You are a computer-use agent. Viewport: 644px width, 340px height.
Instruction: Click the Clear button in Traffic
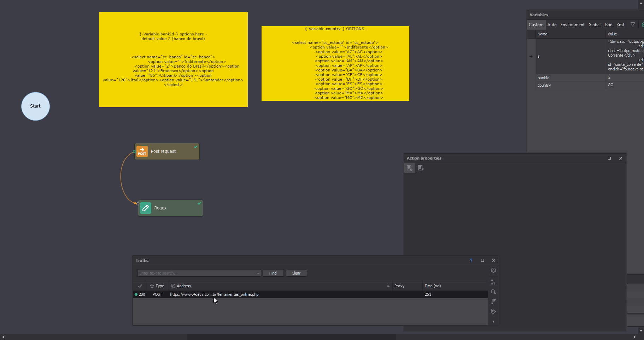coord(296,273)
